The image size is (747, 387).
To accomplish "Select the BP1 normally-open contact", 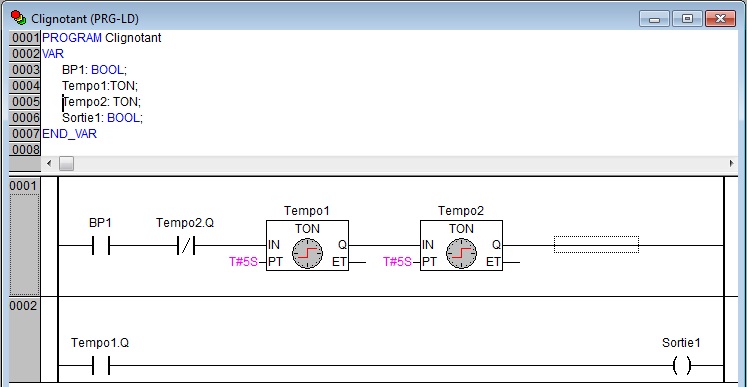I will pos(101,245).
